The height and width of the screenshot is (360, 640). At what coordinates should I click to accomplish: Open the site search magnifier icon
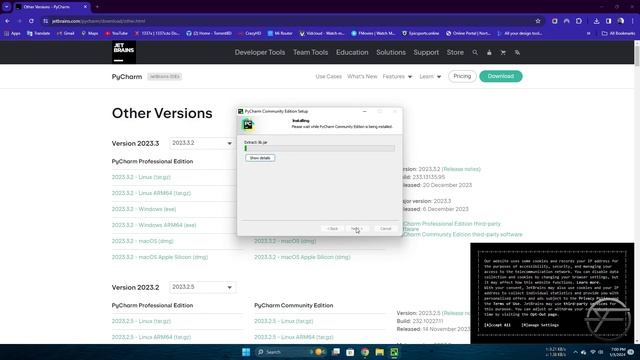tap(475, 52)
